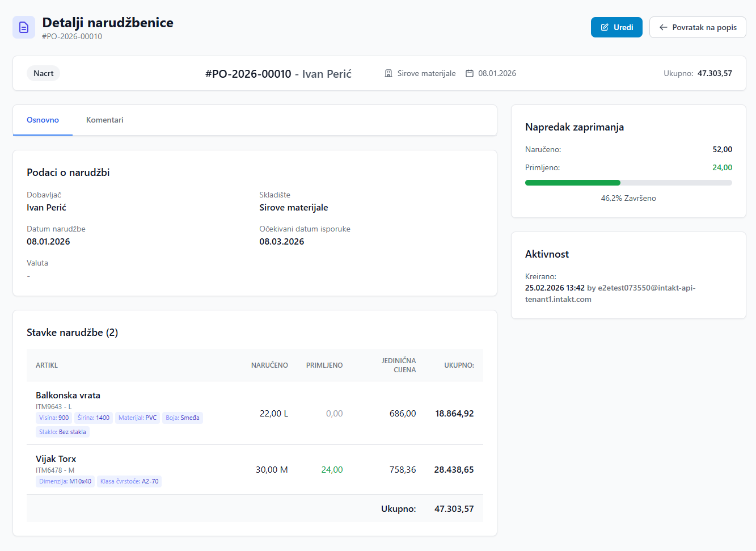This screenshot has width=756, height=551.
Task: Select the Vijak Torx item name
Action: 56,459
